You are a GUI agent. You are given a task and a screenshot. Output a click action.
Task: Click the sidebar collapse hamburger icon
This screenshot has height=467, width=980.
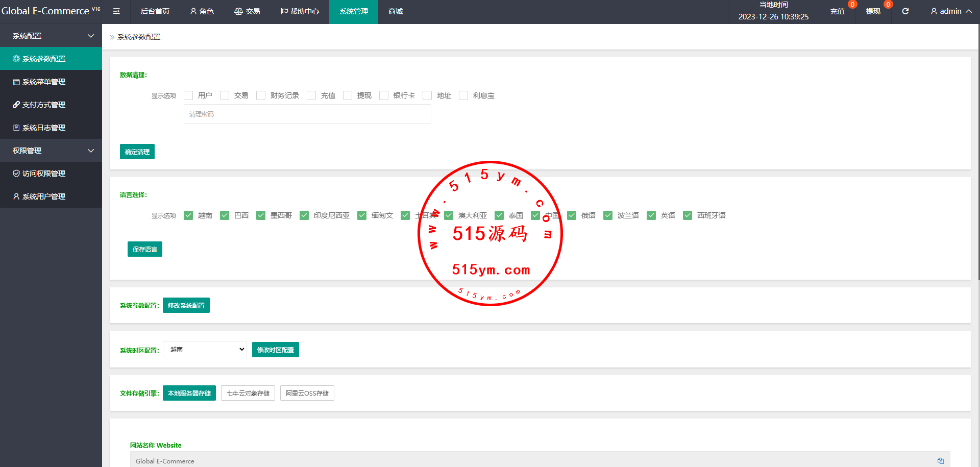coord(116,11)
